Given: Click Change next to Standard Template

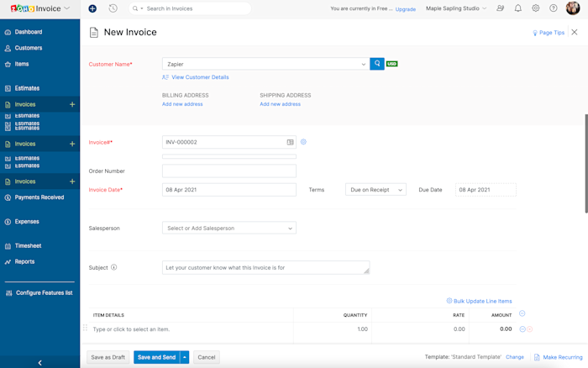Looking at the screenshot, I should [514, 357].
